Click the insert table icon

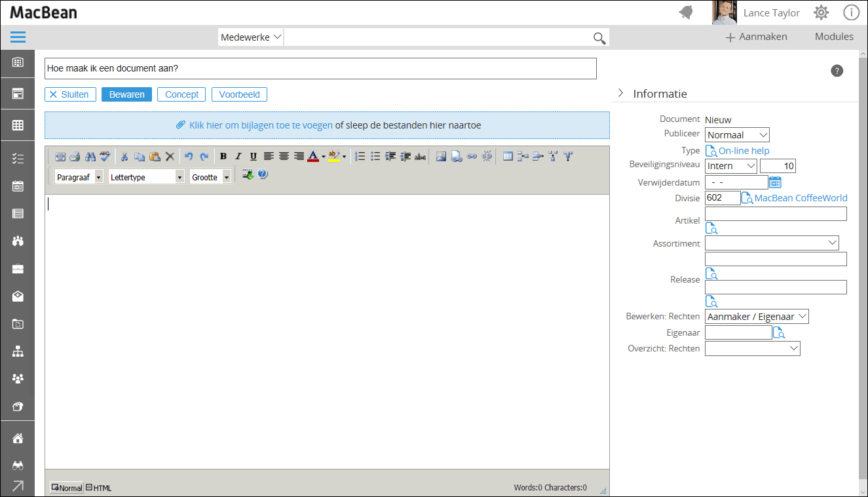coord(508,156)
